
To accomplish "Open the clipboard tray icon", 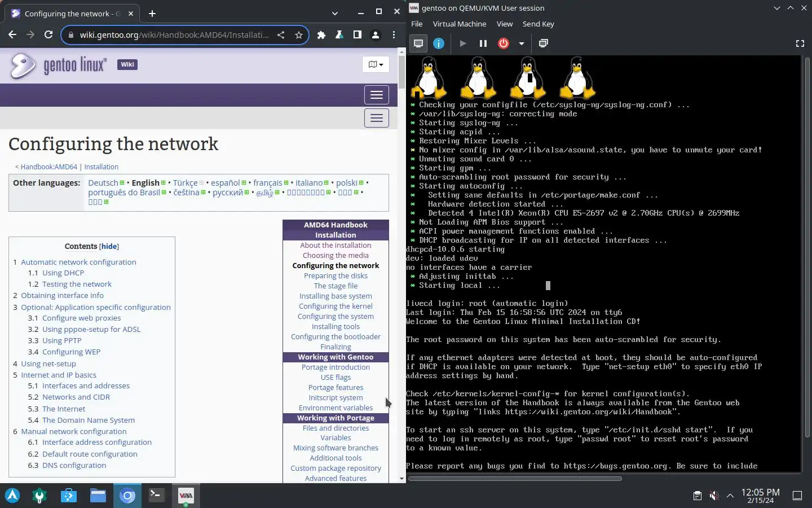I will (x=698, y=496).
